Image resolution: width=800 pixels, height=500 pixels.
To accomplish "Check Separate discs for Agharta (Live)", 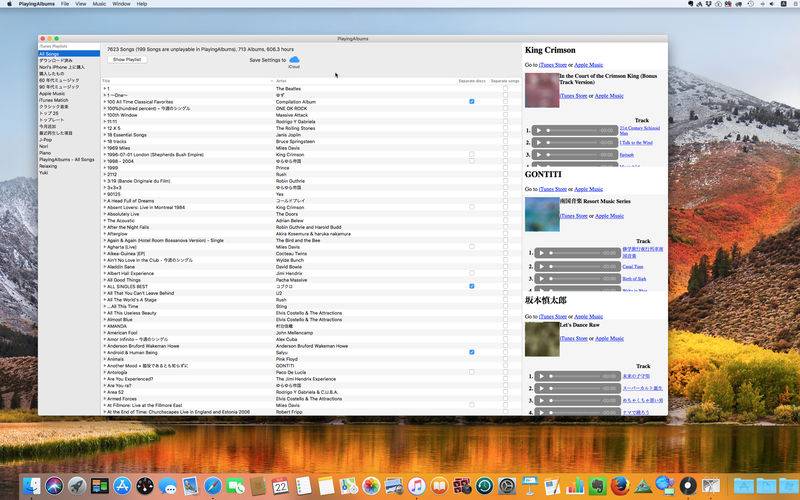I will [x=471, y=246].
